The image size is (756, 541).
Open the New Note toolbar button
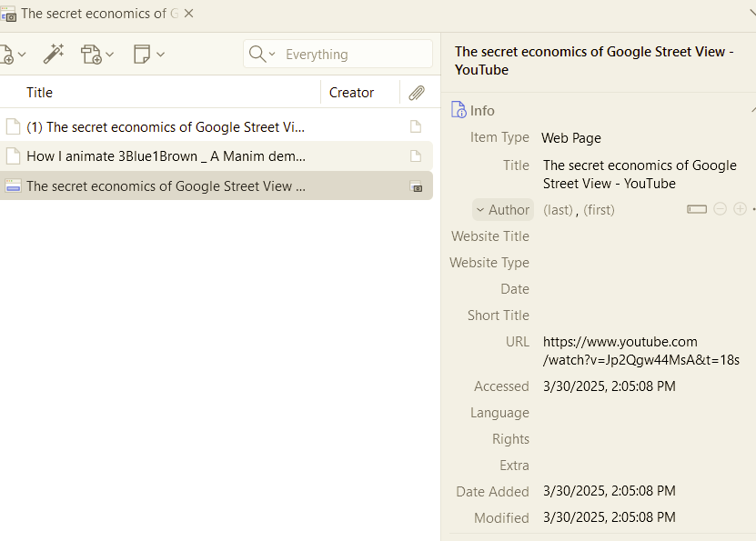(x=142, y=54)
